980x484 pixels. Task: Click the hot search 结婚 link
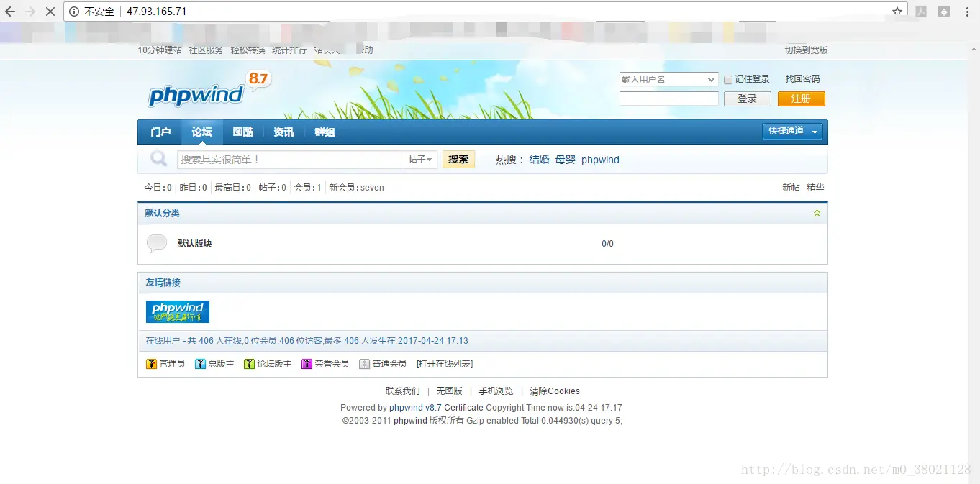click(x=539, y=160)
